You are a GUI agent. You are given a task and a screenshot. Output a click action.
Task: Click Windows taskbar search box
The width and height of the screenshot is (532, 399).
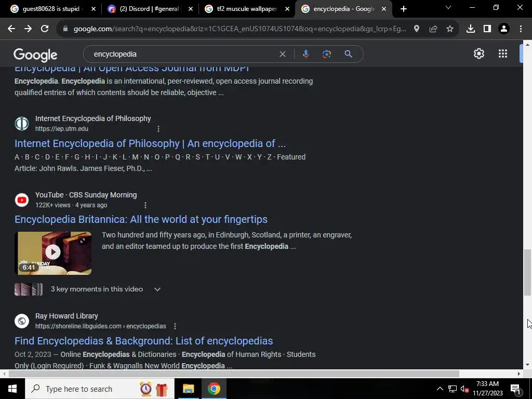(x=99, y=389)
